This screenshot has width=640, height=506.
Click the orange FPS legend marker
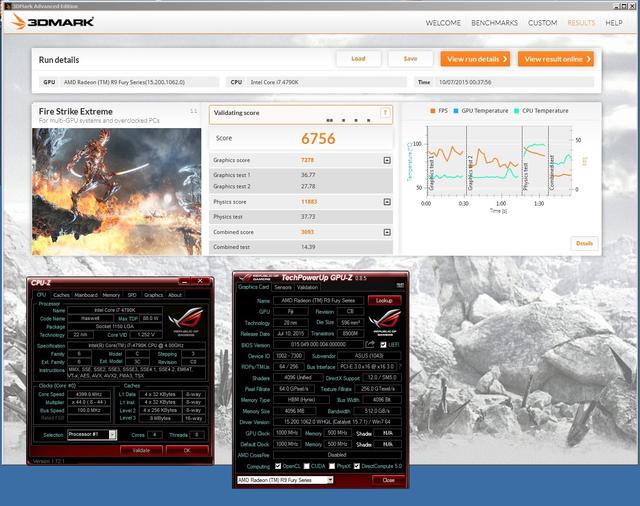pos(433,111)
